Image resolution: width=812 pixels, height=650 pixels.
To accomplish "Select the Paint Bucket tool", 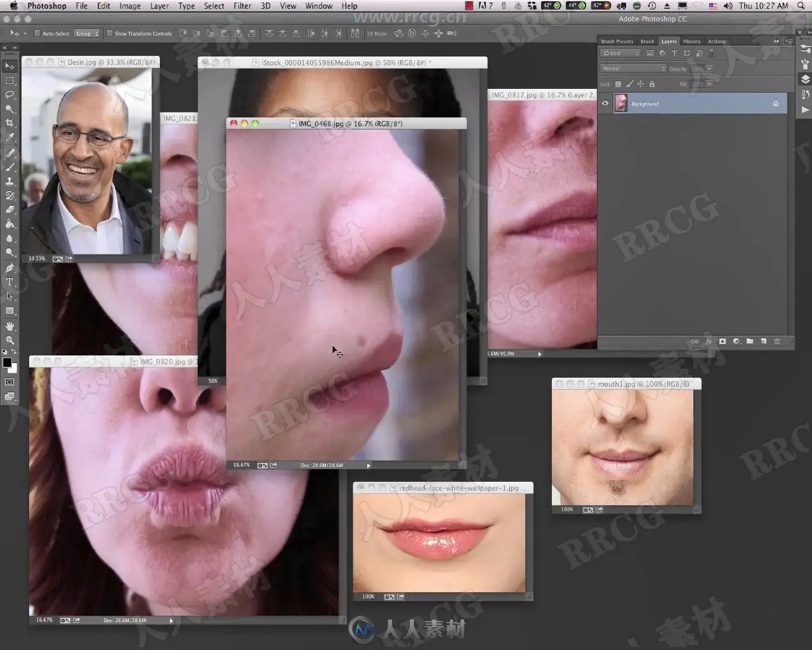I will (10, 223).
